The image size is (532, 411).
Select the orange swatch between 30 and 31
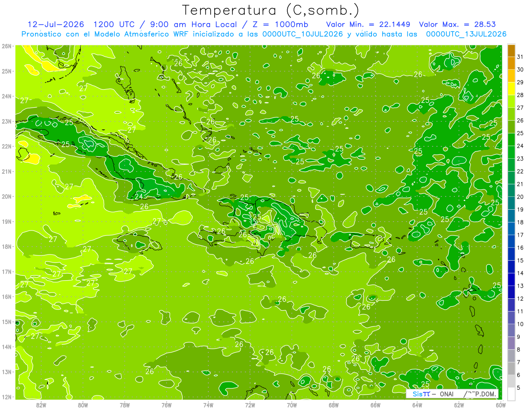tap(511, 63)
